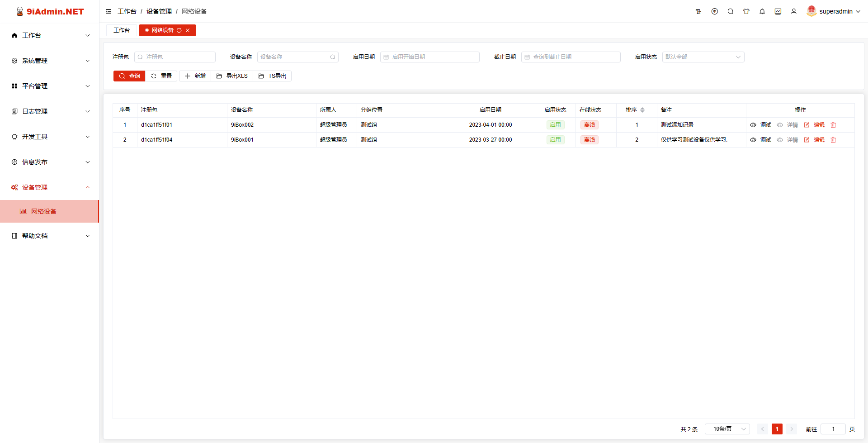Sort the table using the 排序 arrows
This screenshot has height=443, width=868.
(642, 110)
